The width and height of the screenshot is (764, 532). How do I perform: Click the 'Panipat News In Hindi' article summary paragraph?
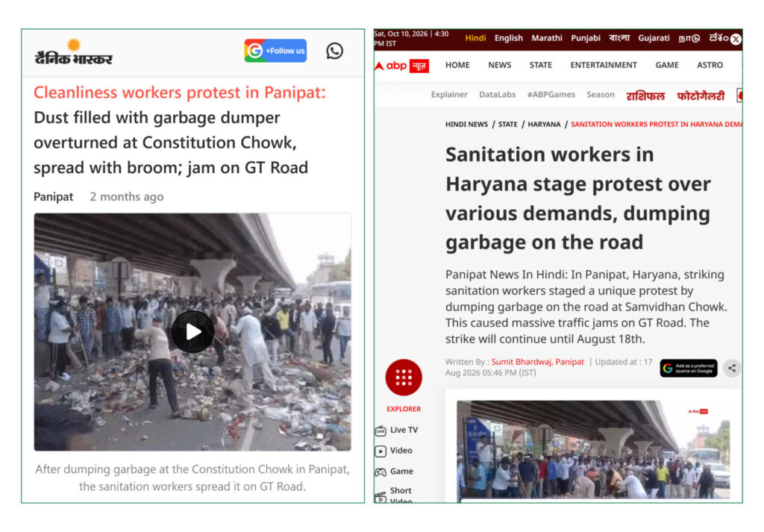pyautogui.click(x=586, y=307)
